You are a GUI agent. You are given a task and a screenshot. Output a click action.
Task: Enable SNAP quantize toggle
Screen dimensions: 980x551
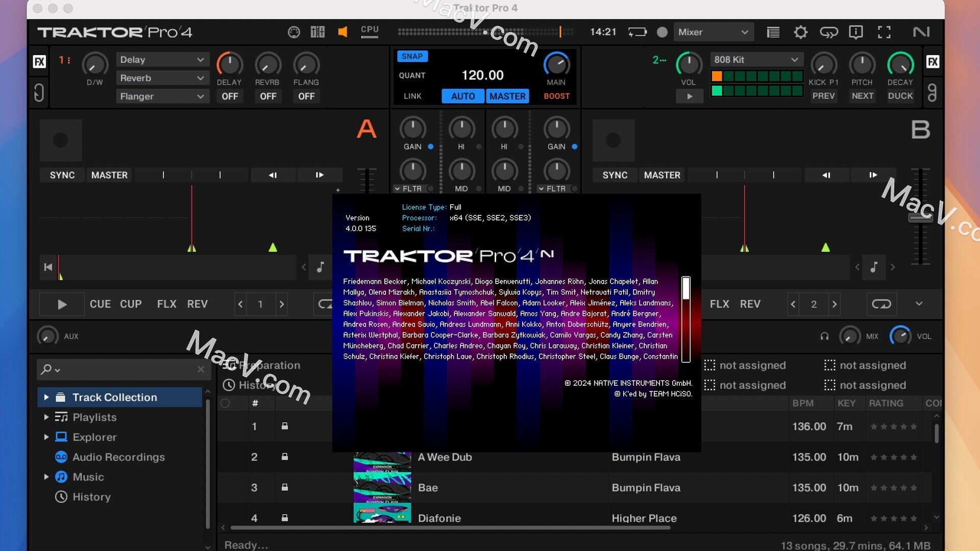click(x=411, y=56)
